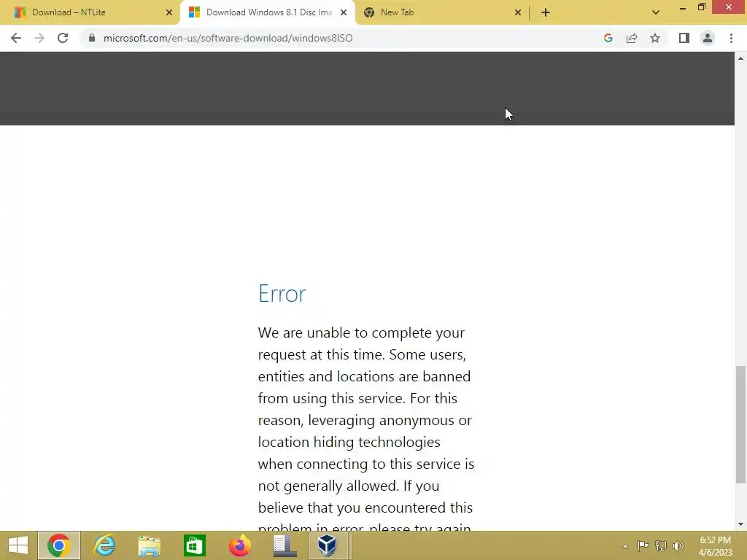Screen dimensions: 747x560
Task: Open the Windows Start button
Action: [x=18, y=545]
